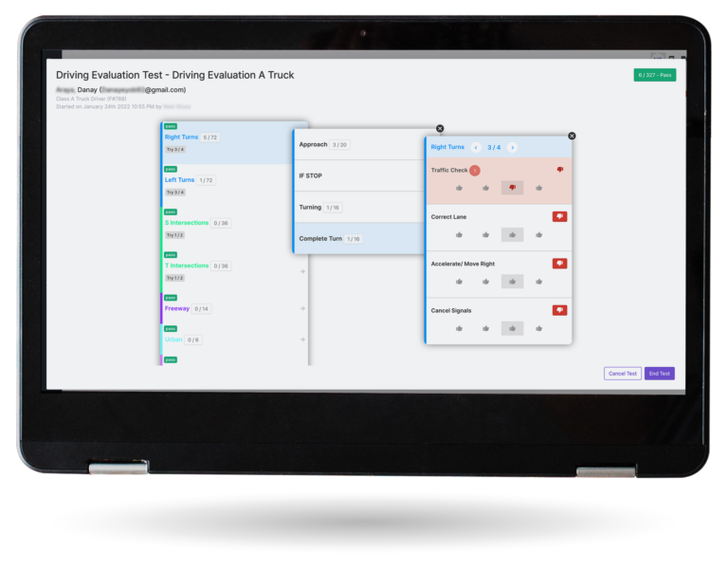Click the green pass tag above Freeway
This screenshot has height=569, width=728.
pyautogui.click(x=171, y=298)
